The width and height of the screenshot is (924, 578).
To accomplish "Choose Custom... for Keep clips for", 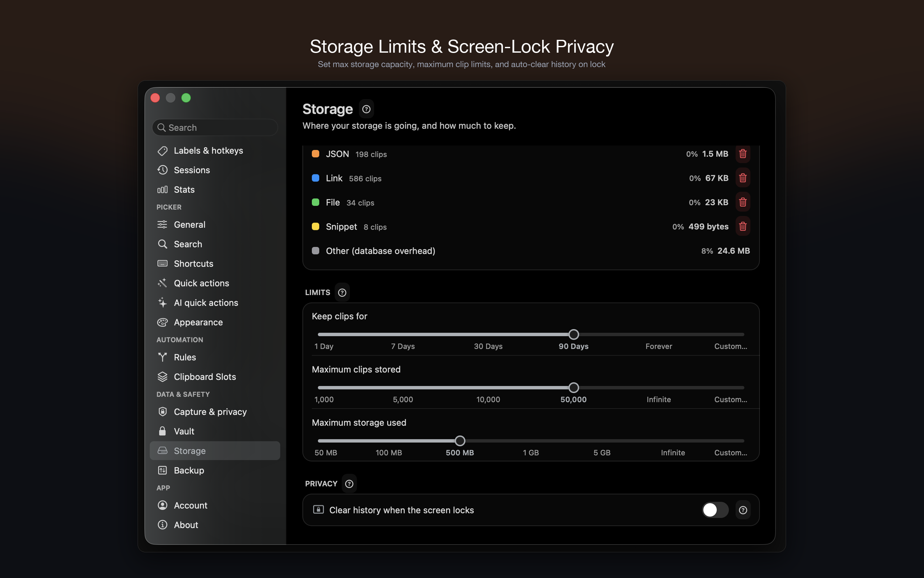I will (x=731, y=346).
